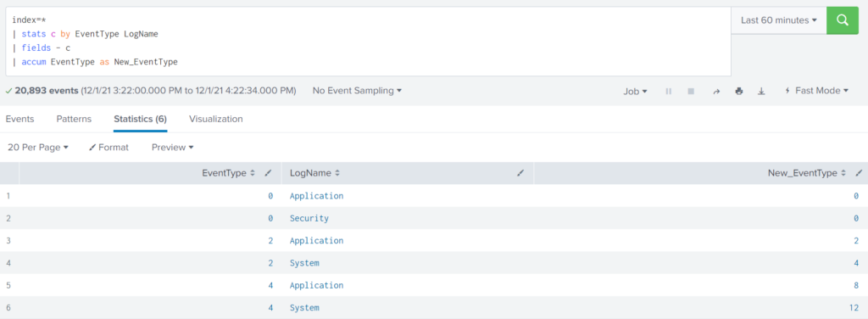This screenshot has height=319, width=868.
Task: Sort by EventType column
Action: click(x=229, y=173)
